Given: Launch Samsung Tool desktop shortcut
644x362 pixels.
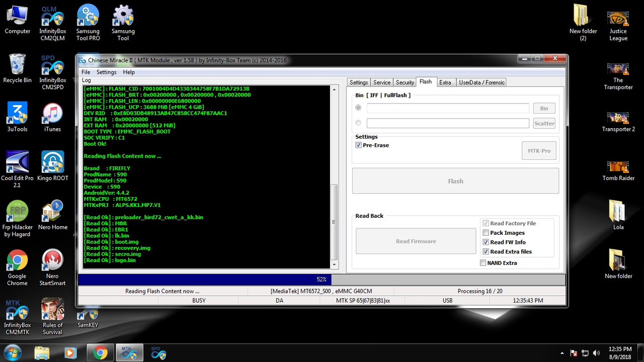Looking at the screenshot, I should [123, 23].
